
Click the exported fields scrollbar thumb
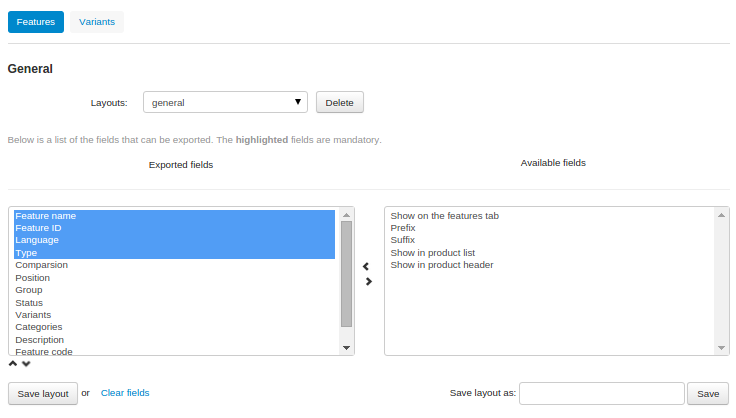pos(346,274)
